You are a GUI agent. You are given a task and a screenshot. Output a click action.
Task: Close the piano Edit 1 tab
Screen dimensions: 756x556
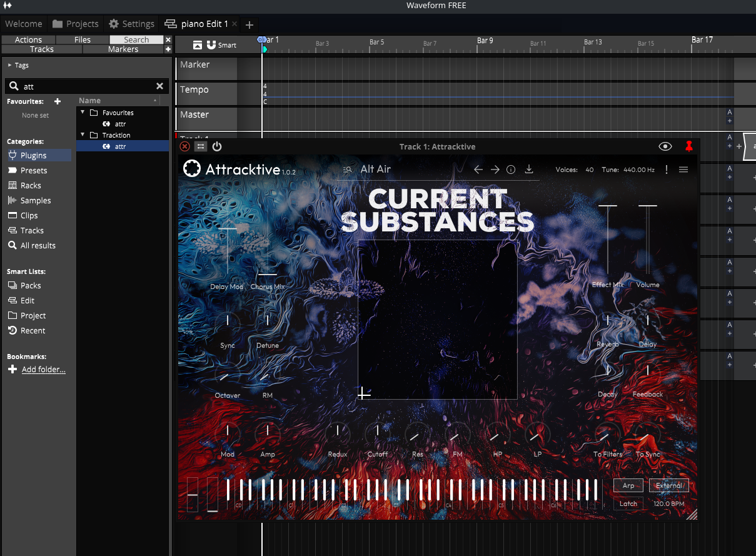234,24
